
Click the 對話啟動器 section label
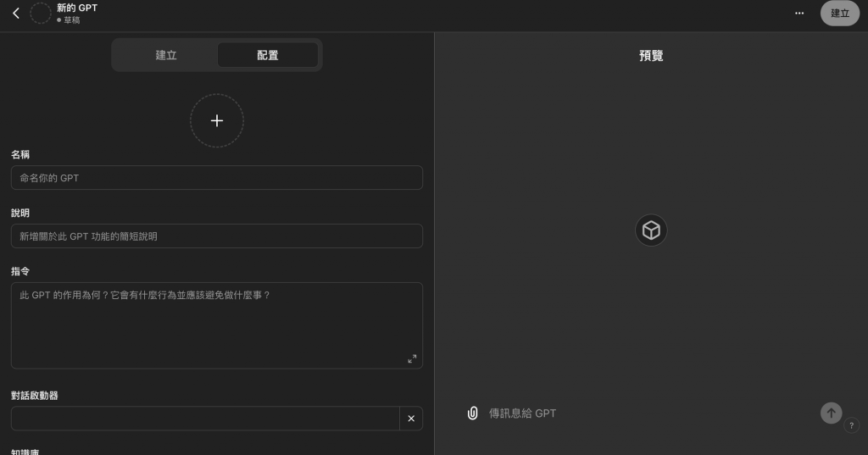point(34,396)
